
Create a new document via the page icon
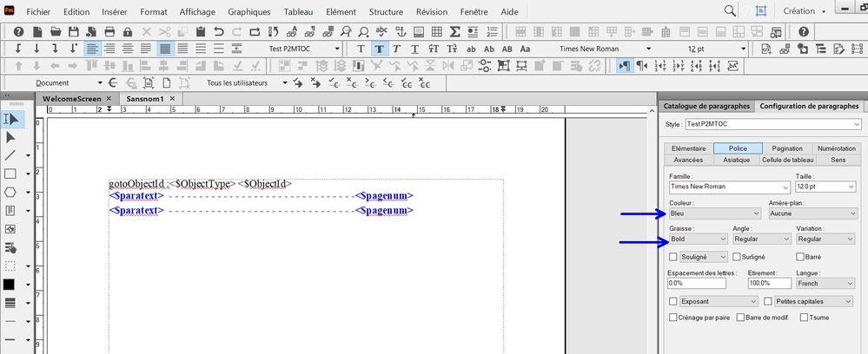coord(37,31)
